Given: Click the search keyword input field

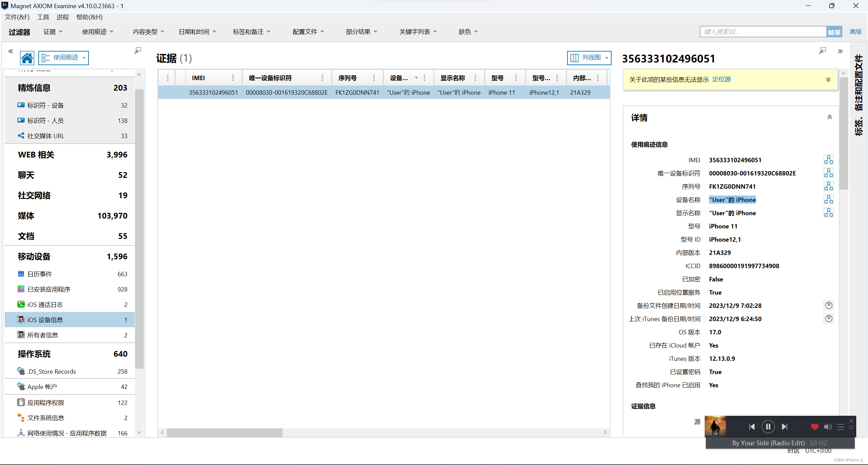Looking at the screenshot, I should point(763,32).
